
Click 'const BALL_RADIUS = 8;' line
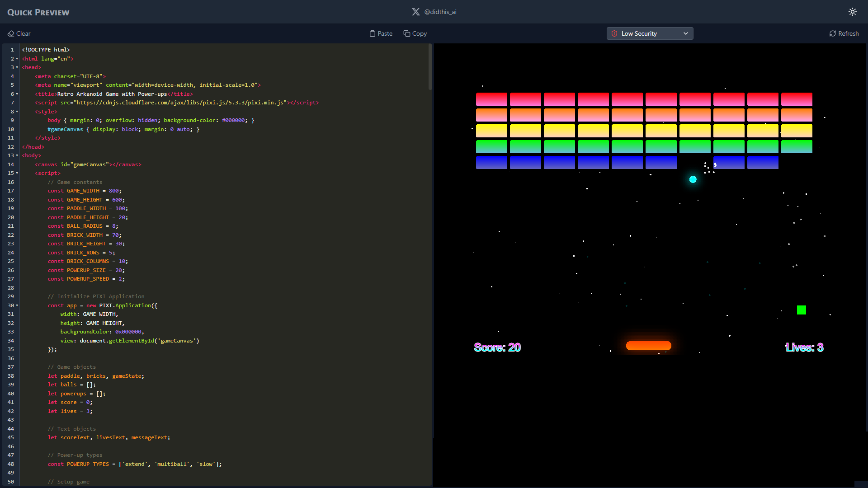tap(83, 226)
